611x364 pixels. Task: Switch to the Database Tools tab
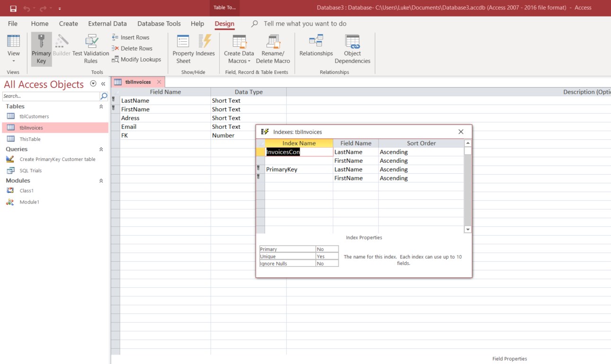coord(159,24)
